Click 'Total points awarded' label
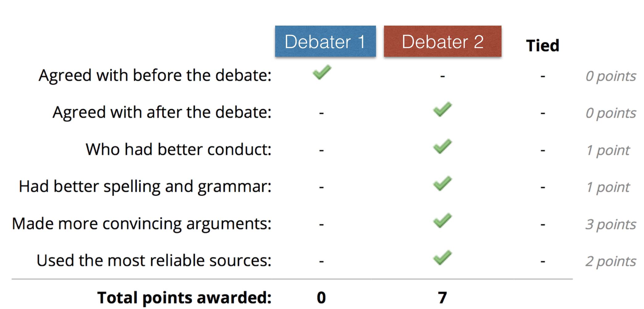644x309 pixels. (184, 298)
